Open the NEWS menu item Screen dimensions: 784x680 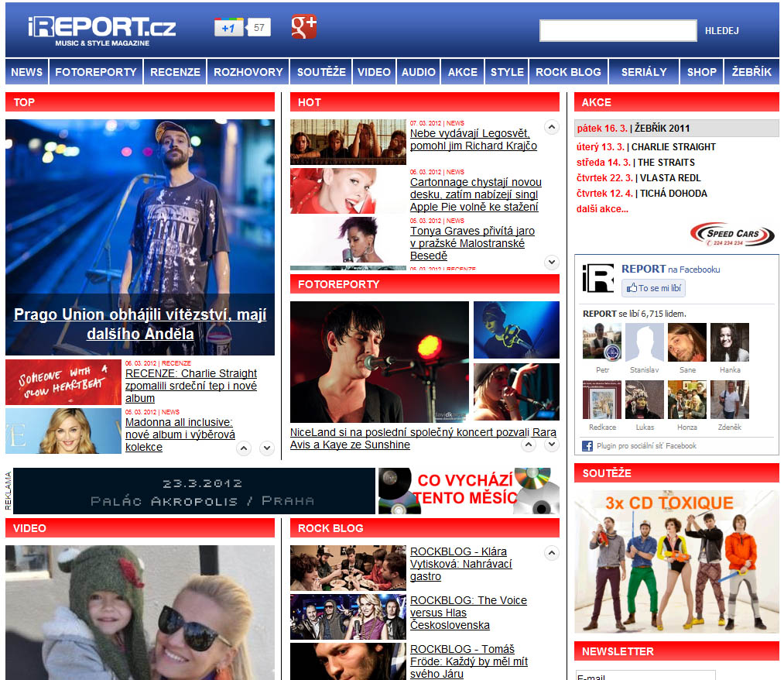[27, 71]
